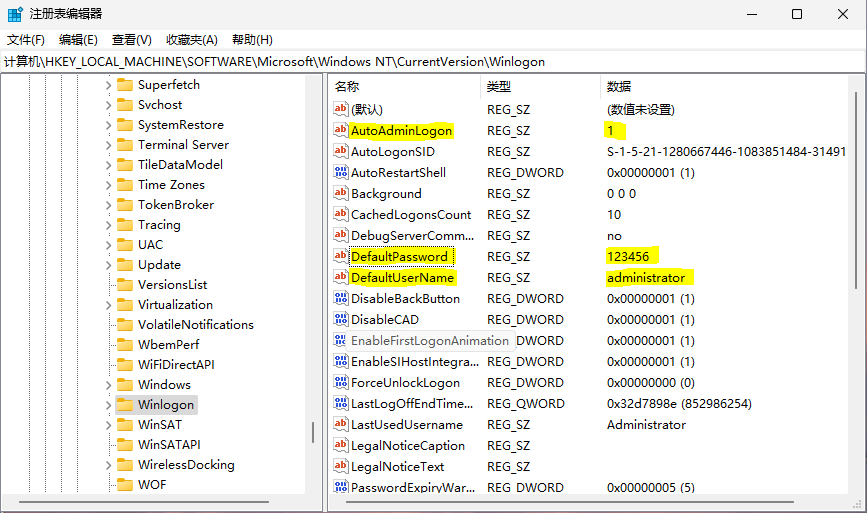Click the folder icon next to Superfetch
The height and width of the screenshot is (513, 867).
click(125, 85)
